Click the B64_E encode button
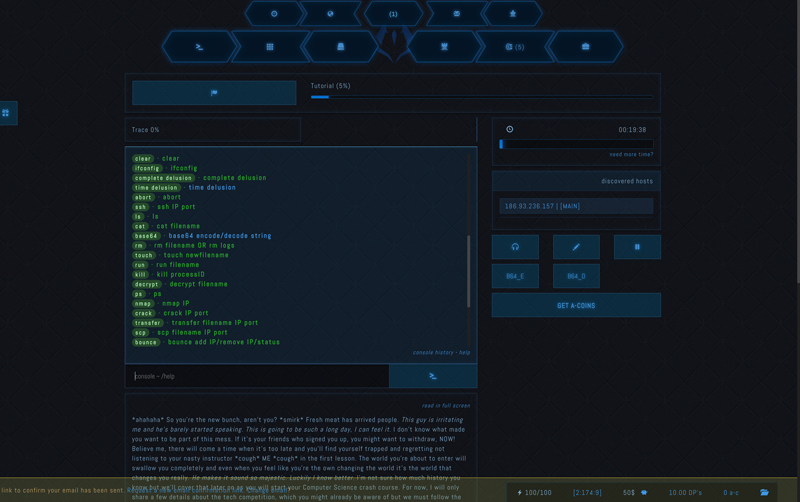 click(x=515, y=276)
